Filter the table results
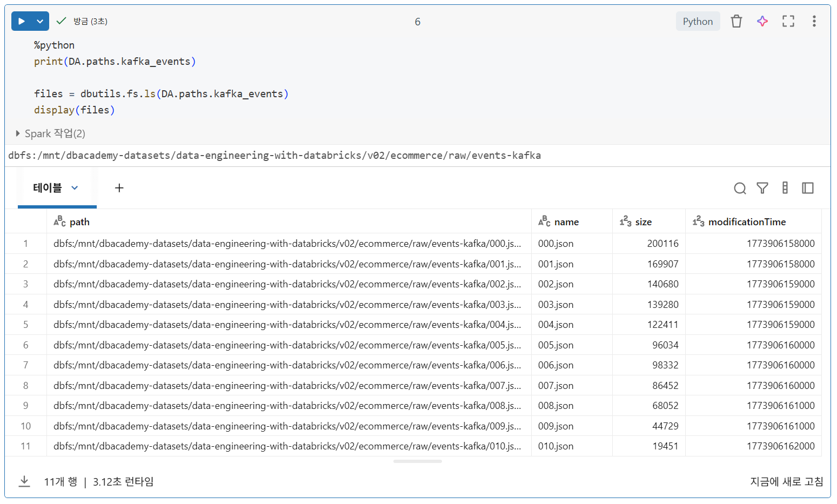Viewport: 837px width, 504px height. click(762, 188)
